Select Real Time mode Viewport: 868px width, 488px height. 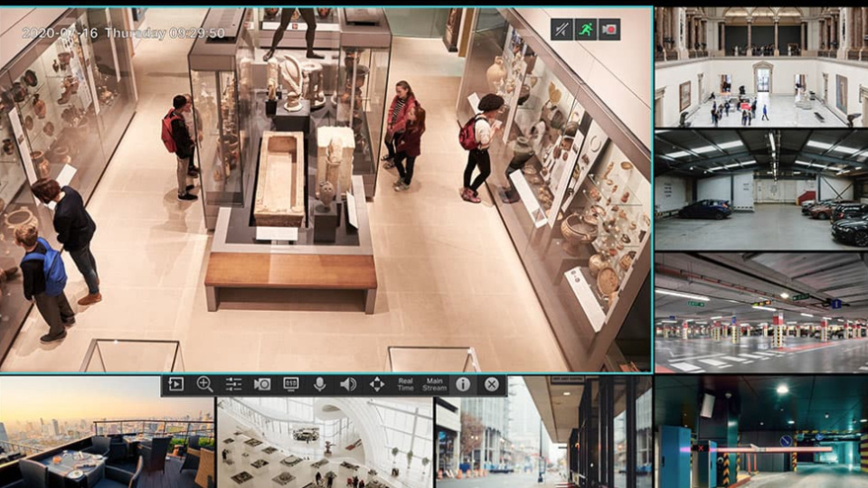pyautogui.click(x=406, y=384)
